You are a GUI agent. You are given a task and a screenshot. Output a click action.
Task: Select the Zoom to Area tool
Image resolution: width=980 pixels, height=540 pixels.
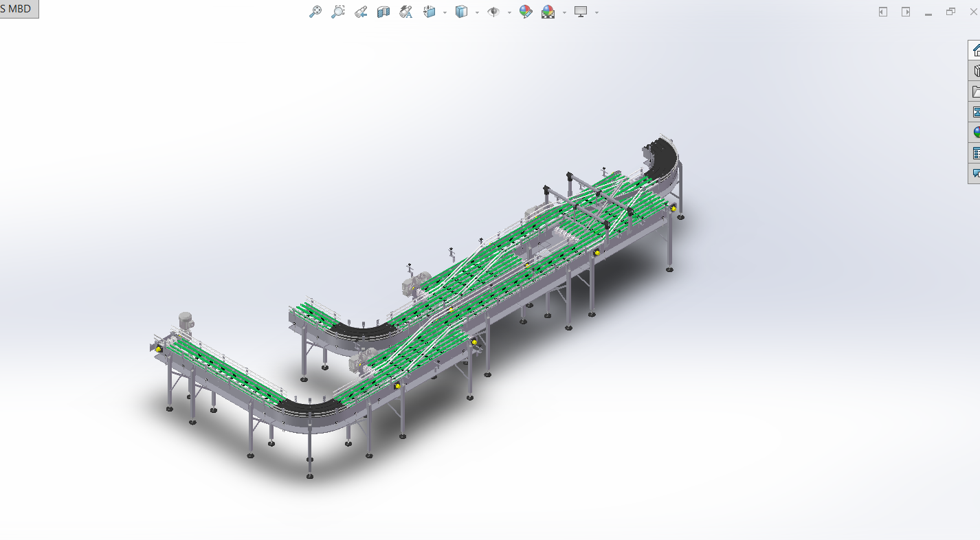point(338,12)
